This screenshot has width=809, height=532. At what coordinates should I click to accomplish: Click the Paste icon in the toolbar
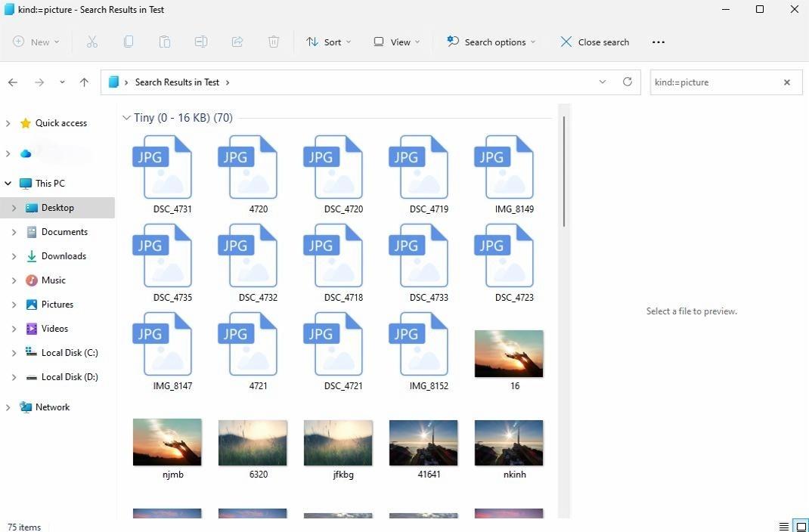coord(165,42)
